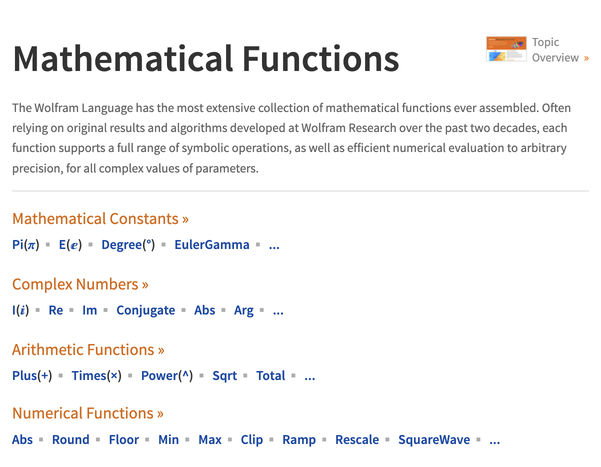Open the Rescale function link
This screenshot has height=467, width=601.
click(x=357, y=440)
